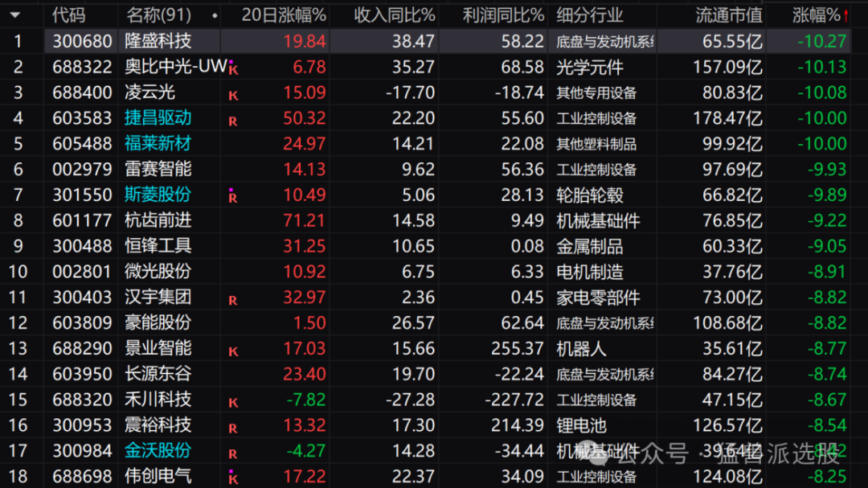Select stock name 恒锋工具
This screenshot has width=868, height=488.
coord(158,245)
